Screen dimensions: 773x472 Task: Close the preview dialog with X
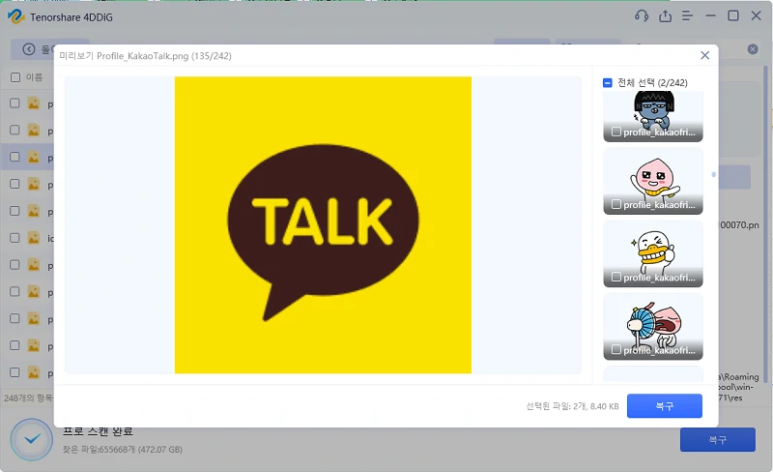pos(705,55)
